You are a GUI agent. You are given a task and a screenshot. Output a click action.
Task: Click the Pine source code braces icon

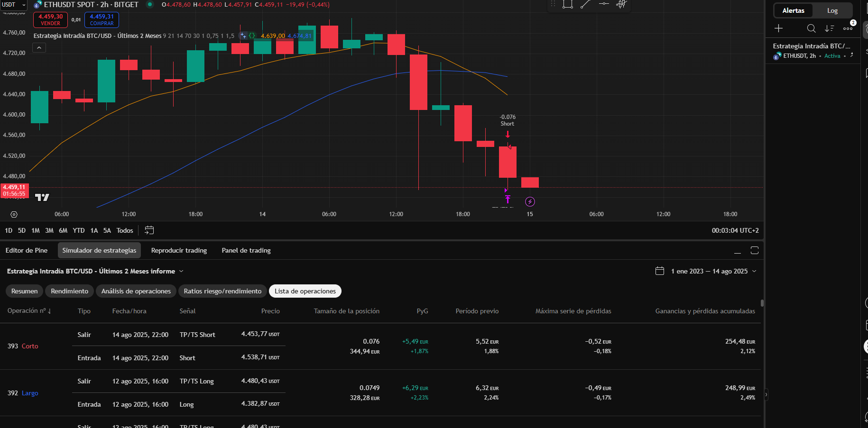[x=252, y=36]
